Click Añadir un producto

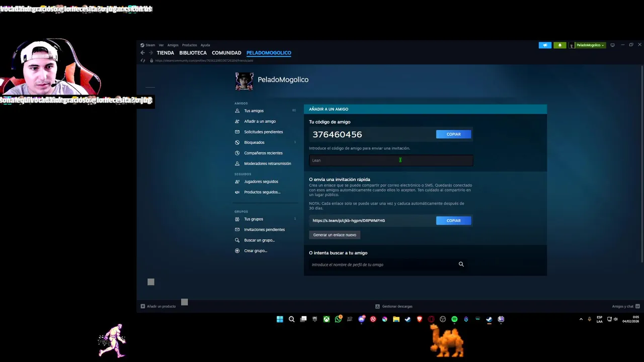tap(158, 306)
